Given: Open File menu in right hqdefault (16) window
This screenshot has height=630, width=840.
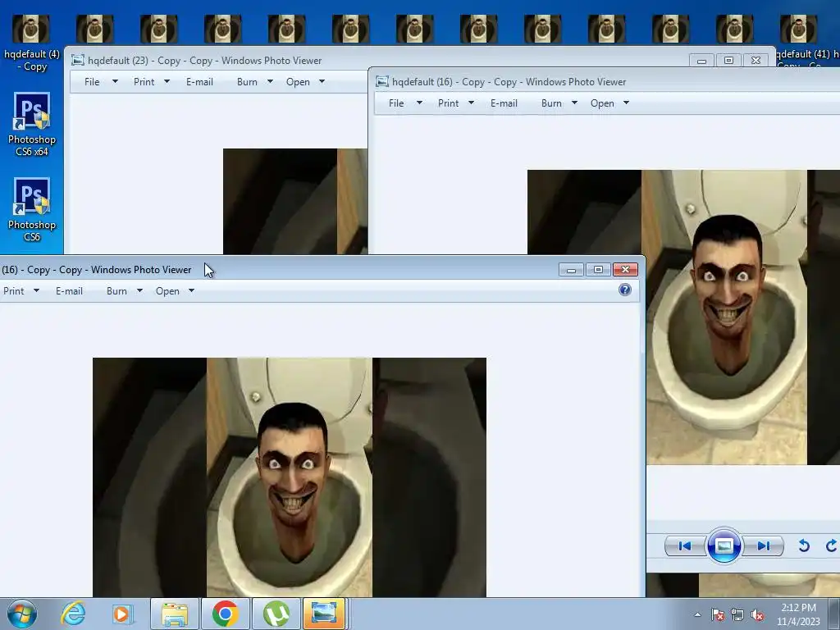Looking at the screenshot, I should tap(396, 103).
